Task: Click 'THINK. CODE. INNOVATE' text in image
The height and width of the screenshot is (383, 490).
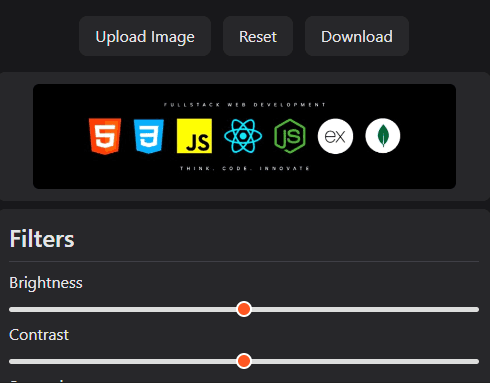Action: click(245, 168)
